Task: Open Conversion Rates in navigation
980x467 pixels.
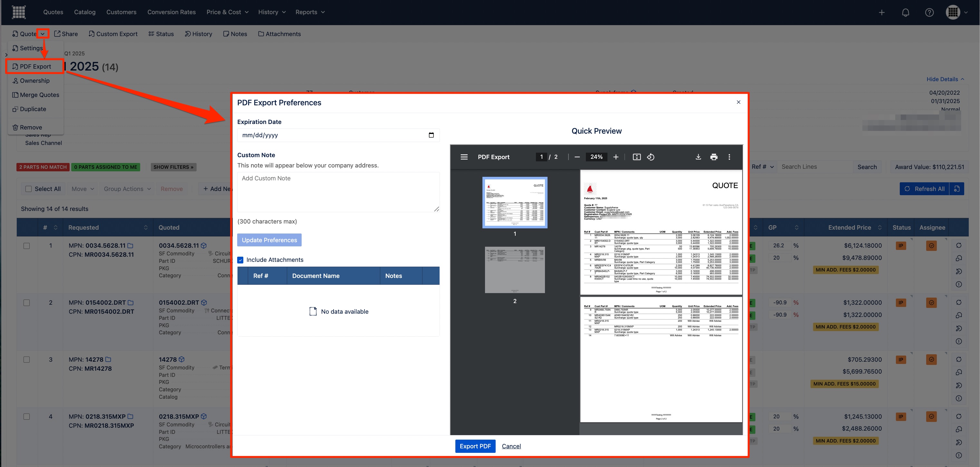Action: (x=171, y=12)
